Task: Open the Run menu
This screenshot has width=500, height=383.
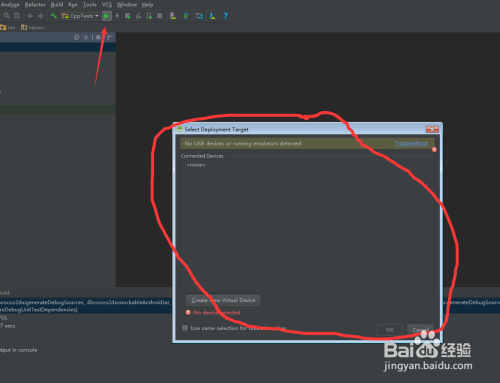Action: pyautogui.click(x=73, y=5)
